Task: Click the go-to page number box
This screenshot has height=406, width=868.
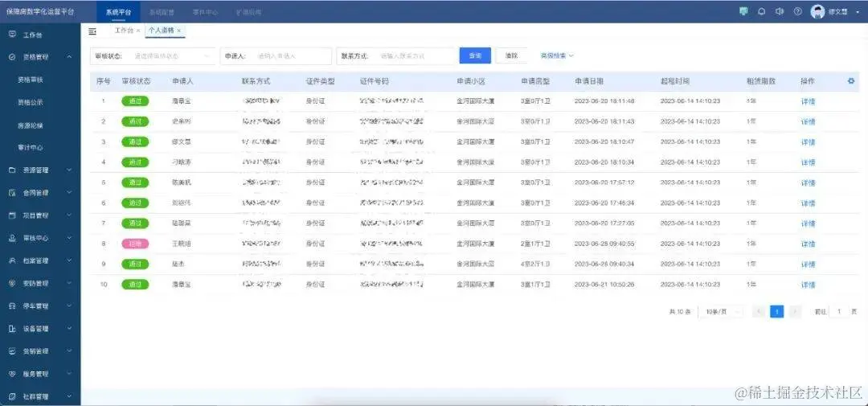Action: pos(839,312)
